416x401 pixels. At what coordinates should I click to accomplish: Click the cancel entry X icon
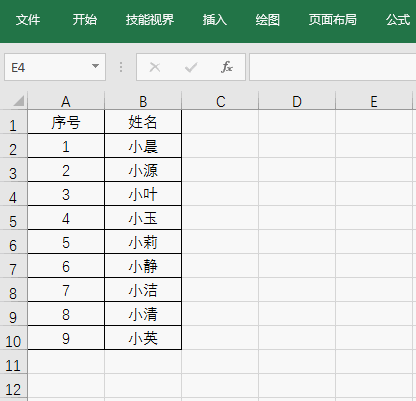[x=155, y=67]
